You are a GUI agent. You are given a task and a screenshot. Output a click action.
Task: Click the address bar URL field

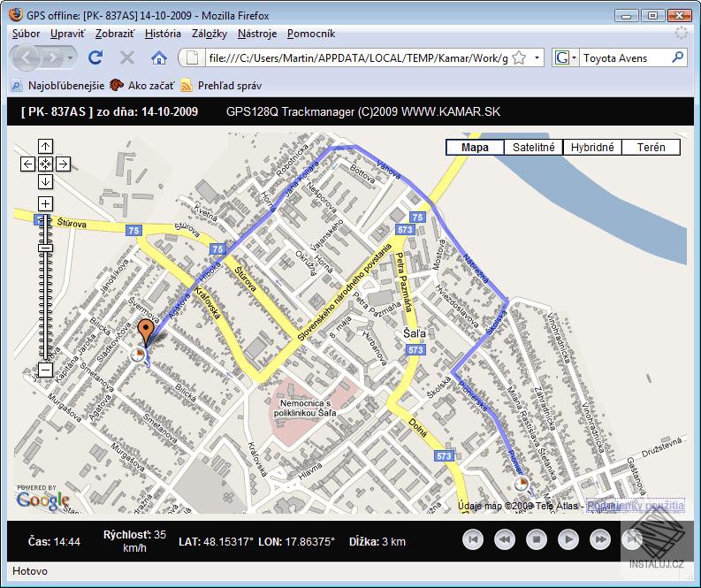(358, 58)
